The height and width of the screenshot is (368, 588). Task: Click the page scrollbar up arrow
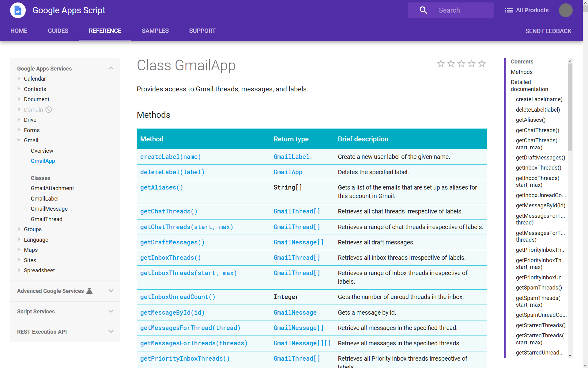click(x=585, y=2)
